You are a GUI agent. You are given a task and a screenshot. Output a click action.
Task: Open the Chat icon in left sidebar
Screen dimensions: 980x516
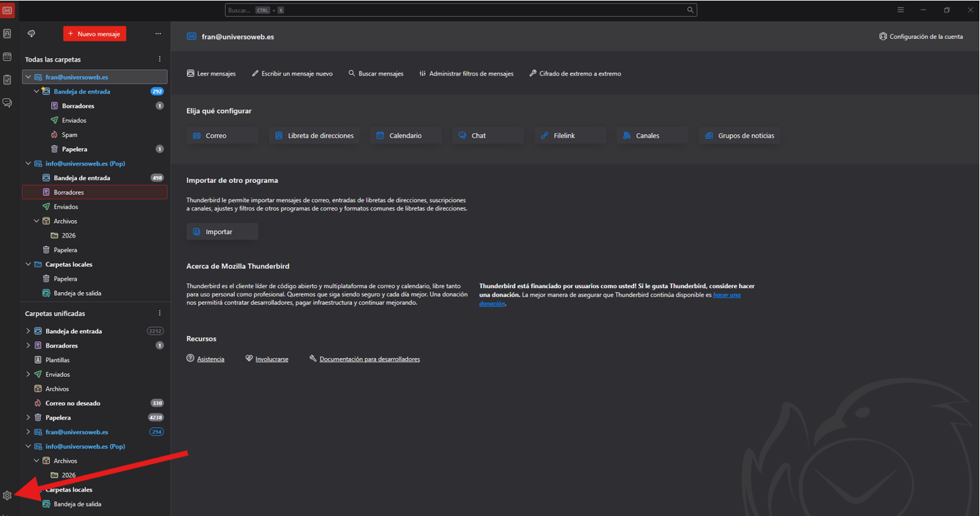(7, 103)
